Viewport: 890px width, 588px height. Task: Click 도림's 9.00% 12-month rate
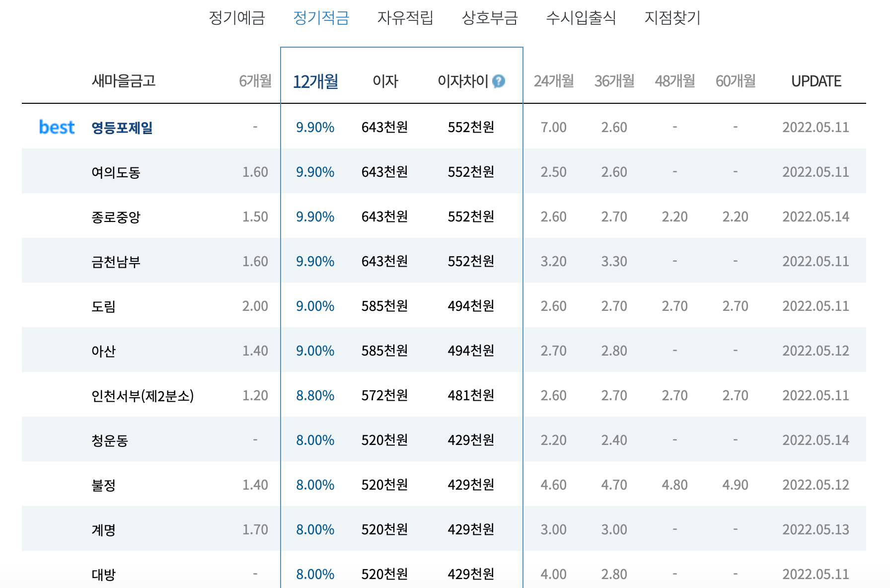coord(315,306)
